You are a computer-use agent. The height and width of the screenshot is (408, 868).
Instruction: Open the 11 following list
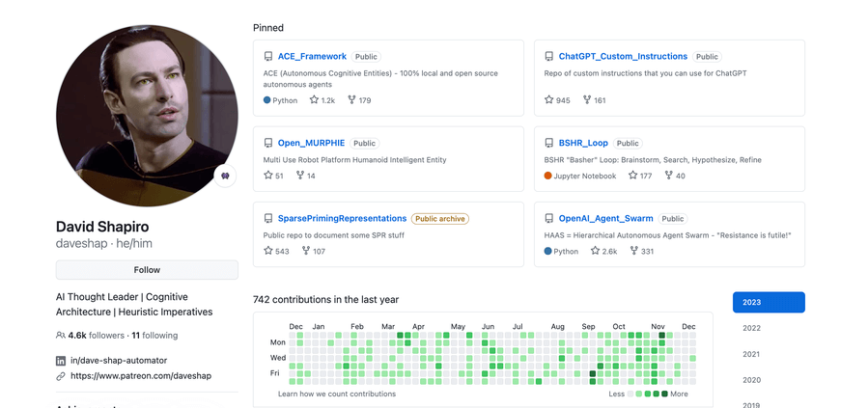154,335
